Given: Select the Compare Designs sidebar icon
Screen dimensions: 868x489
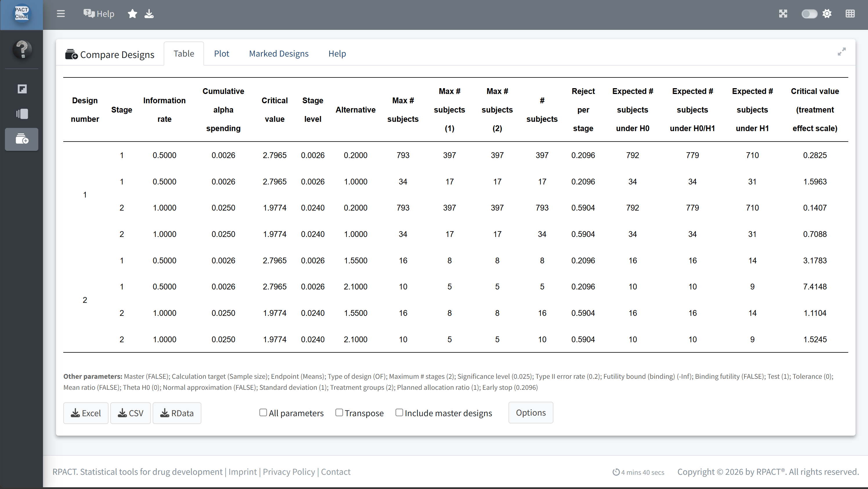Looking at the screenshot, I should (21, 139).
